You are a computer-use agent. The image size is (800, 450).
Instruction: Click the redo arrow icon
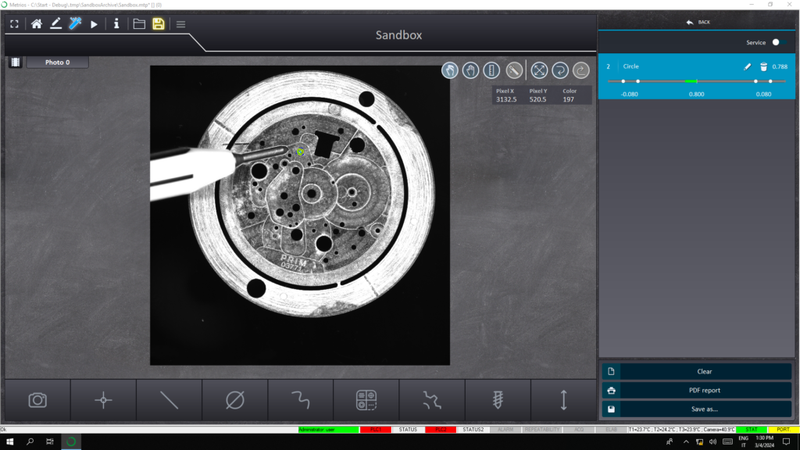pos(581,70)
